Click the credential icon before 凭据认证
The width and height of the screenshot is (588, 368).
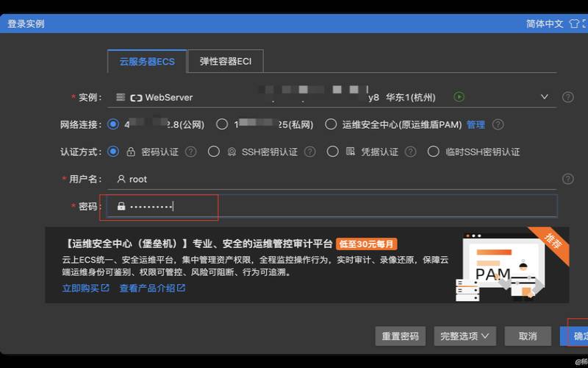coord(351,152)
